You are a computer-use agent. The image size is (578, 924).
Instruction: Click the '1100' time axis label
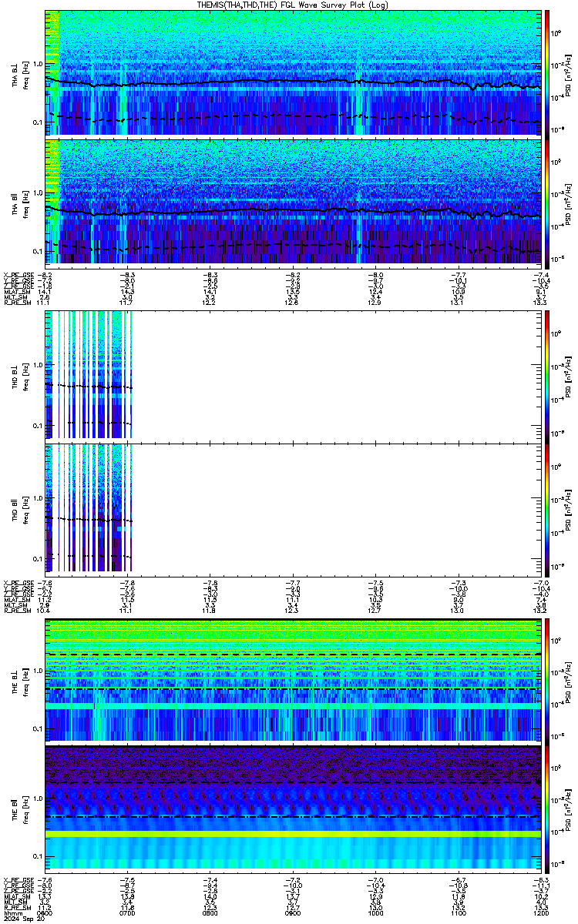(459, 913)
